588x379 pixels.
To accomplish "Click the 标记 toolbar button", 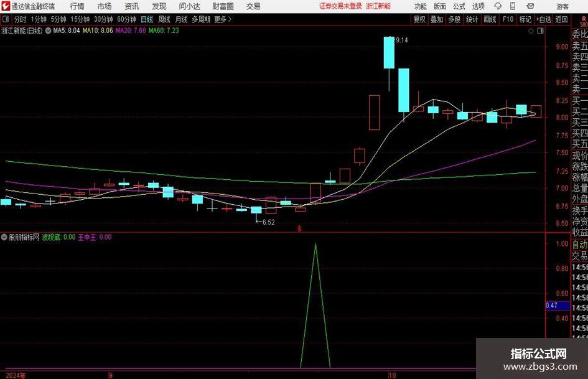I will click(525, 19).
